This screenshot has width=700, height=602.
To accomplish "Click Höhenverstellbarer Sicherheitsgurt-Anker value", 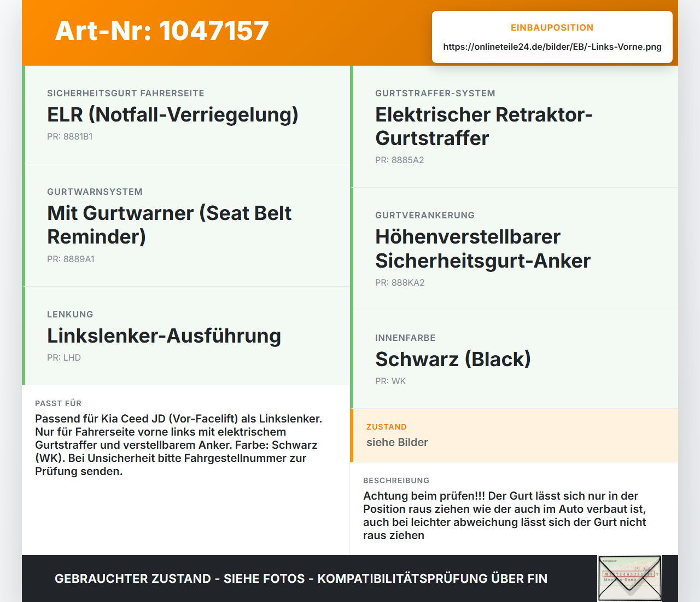I will click(x=483, y=248).
